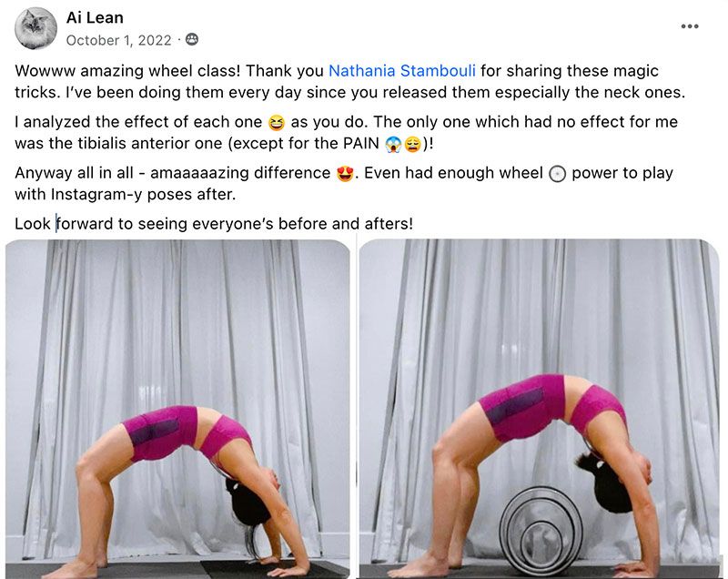Click the heart-eyes emoji after "difference"

tap(345, 174)
